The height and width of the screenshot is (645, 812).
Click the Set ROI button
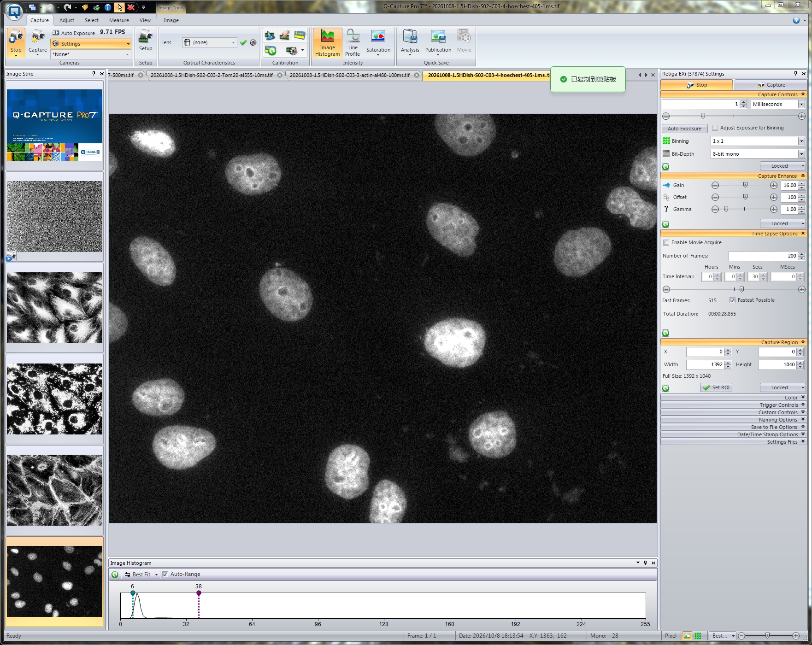716,387
